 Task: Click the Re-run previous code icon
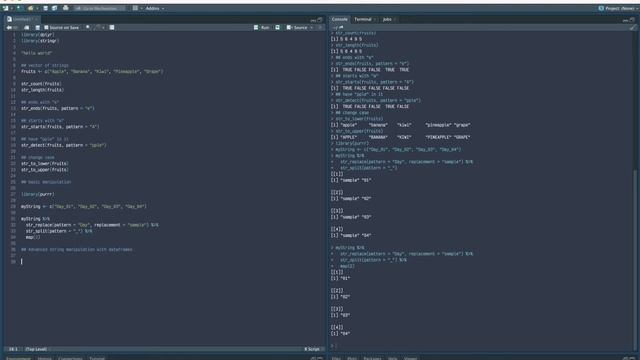[x=278, y=27]
